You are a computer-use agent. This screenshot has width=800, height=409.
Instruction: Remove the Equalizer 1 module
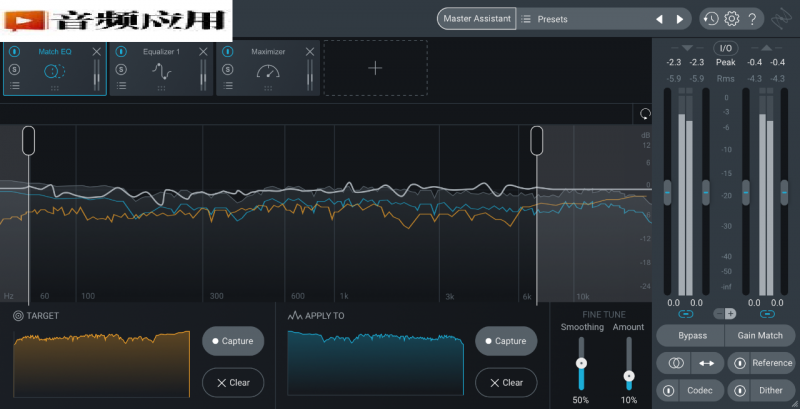[203, 52]
